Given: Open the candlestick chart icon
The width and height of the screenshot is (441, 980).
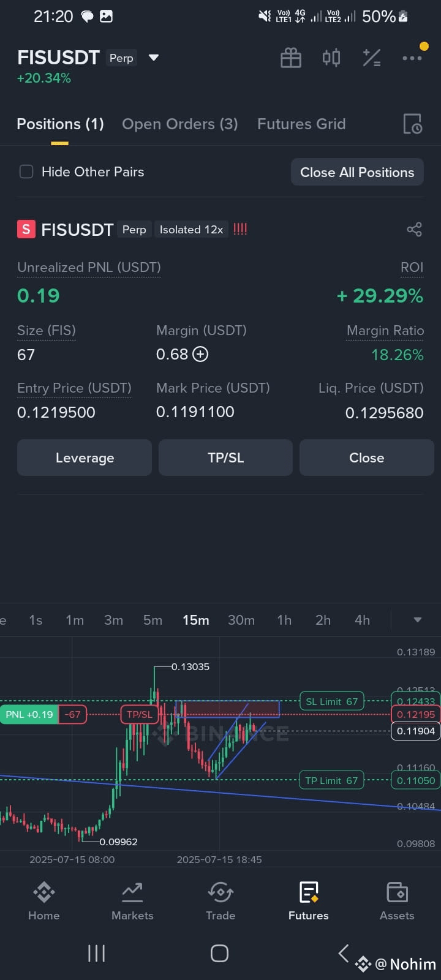Looking at the screenshot, I should 331,58.
